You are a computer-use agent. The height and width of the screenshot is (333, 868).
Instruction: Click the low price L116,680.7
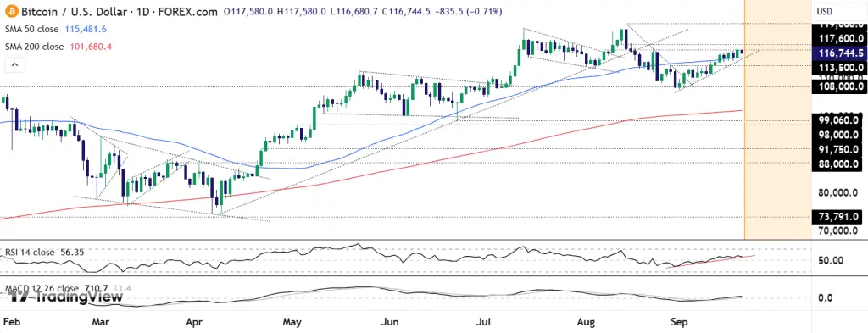[x=353, y=11]
